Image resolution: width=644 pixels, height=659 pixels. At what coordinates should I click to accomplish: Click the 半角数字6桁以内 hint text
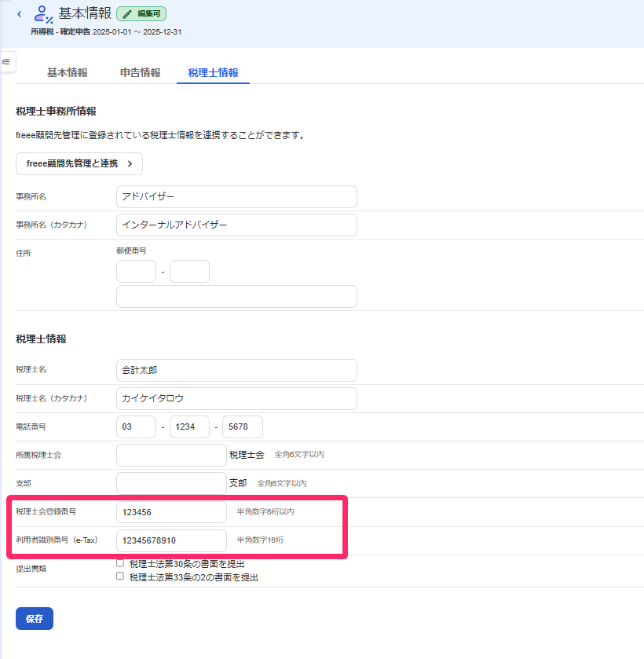point(265,512)
